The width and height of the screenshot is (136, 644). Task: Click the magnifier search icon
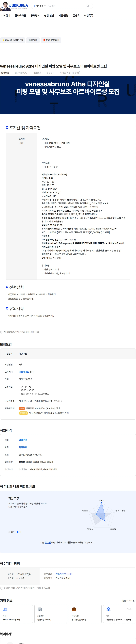pos(88,6)
